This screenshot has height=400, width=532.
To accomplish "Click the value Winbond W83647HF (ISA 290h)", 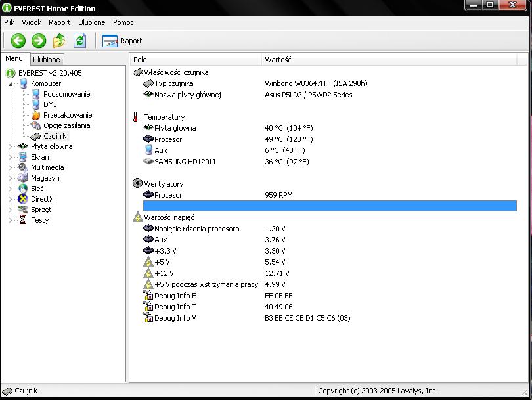I will click(316, 83).
